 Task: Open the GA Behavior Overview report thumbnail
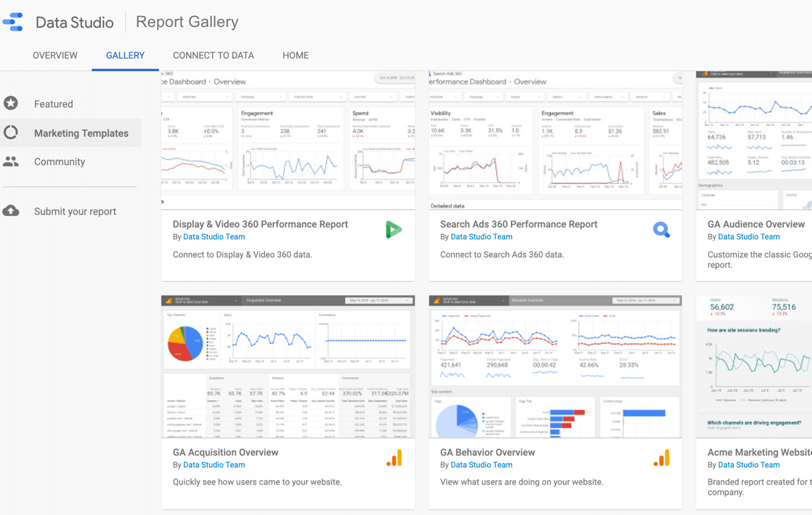click(556, 367)
